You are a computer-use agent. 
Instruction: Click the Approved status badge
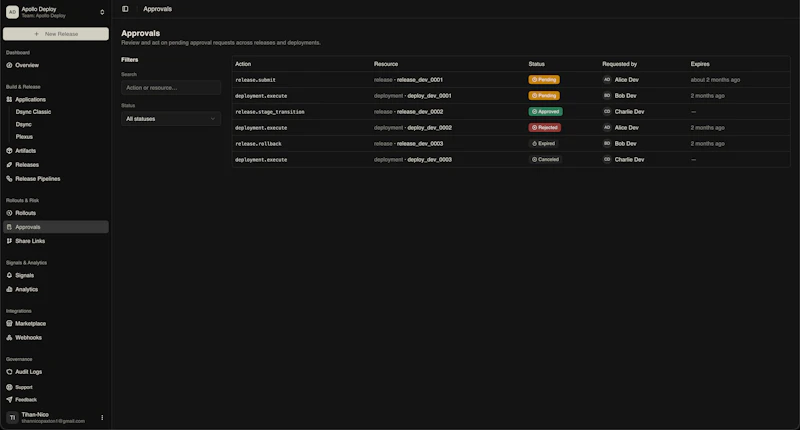point(545,111)
